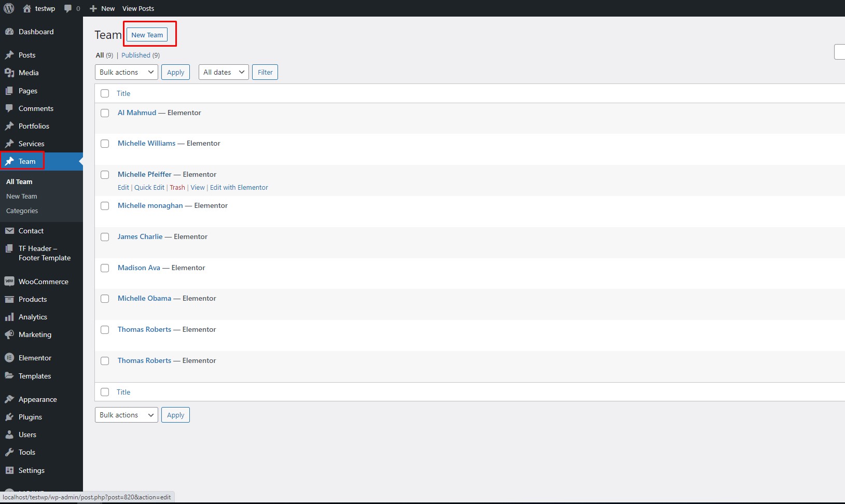Open the WordPress logo menu

tap(9, 8)
